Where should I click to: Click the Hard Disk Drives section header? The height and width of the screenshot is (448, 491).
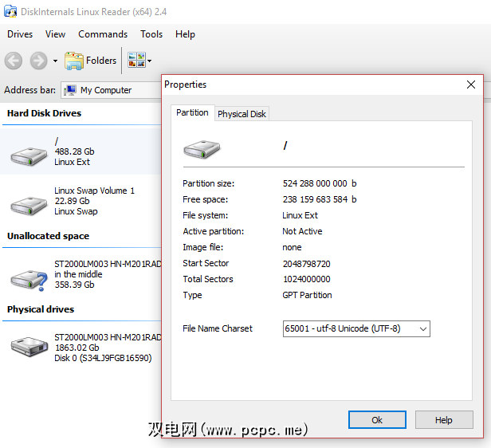(x=44, y=113)
